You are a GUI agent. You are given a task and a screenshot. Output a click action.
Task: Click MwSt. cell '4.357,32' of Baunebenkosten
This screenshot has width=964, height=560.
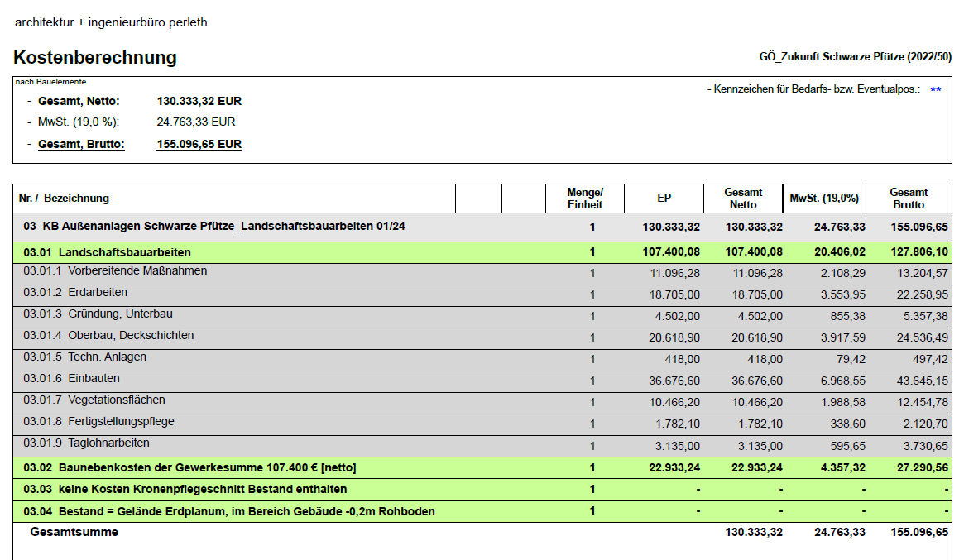click(843, 468)
